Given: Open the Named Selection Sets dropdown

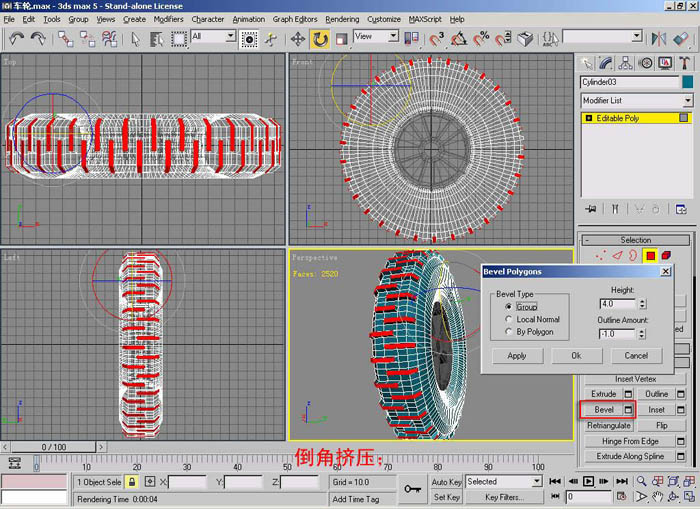Looking at the screenshot, I should point(638,36).
